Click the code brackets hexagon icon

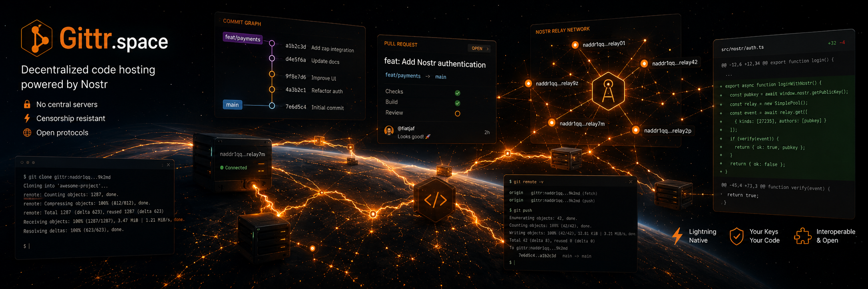tap(435, 200)
